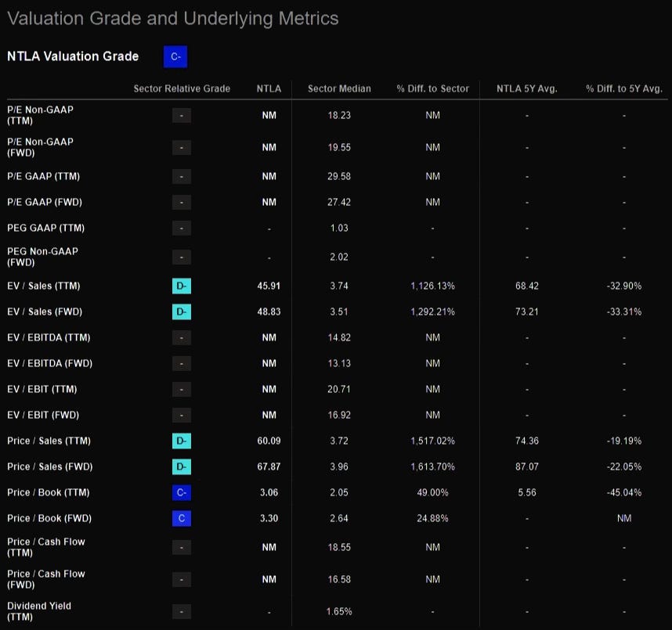Open the PEG Non-GAAP (FWD) metric label
672x630 pixels.
pos(42,257)
